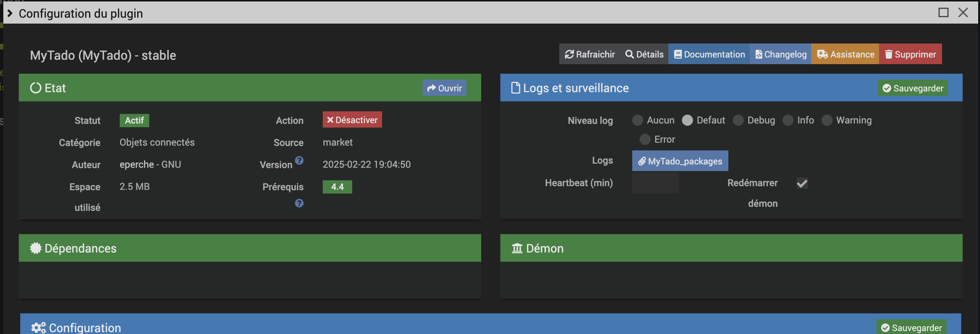Click Supprimer to delete plugin
Screen dimensions: 980x334
[910, 54]
